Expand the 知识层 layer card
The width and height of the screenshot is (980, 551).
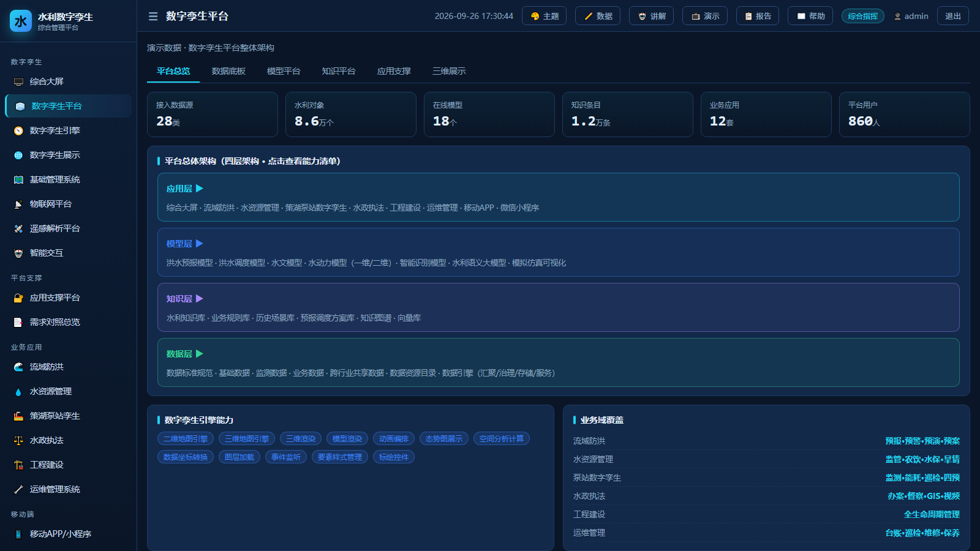point(558,307)
